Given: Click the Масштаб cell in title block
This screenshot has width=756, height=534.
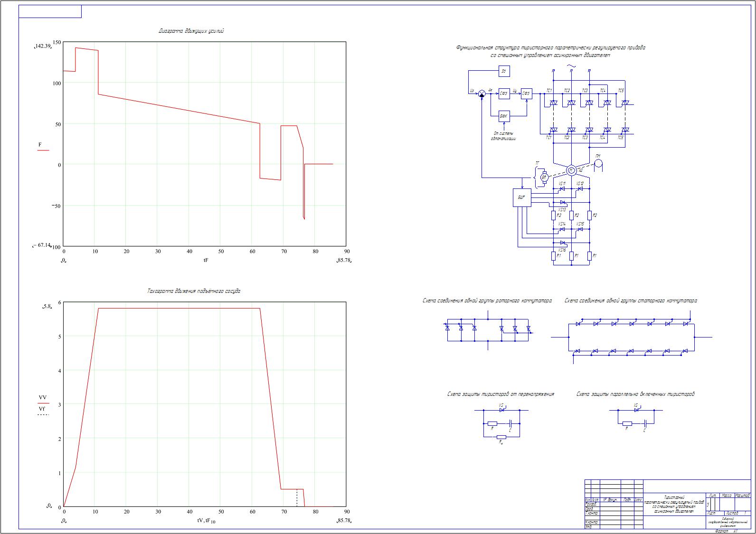Looking at the screenshot, I should 743,496.
